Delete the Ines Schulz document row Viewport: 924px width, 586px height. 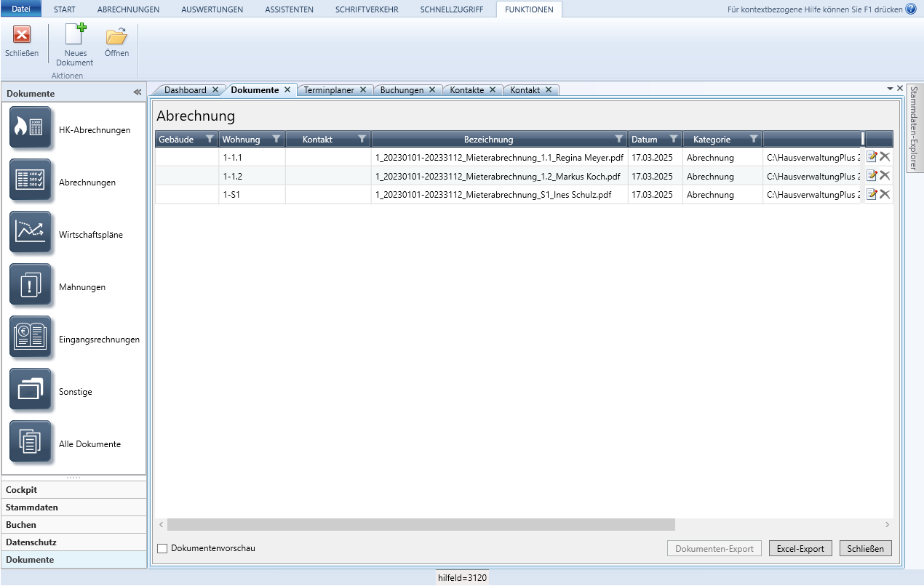885,194
